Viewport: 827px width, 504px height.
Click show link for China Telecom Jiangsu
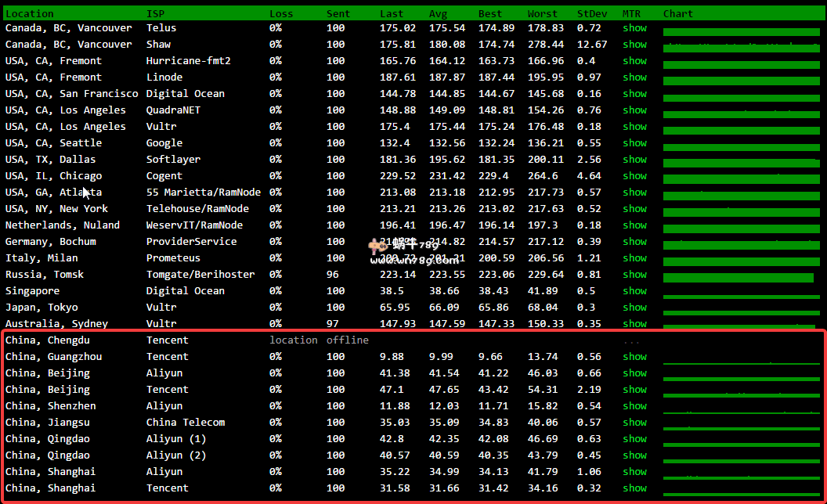(x=634, y=423)
